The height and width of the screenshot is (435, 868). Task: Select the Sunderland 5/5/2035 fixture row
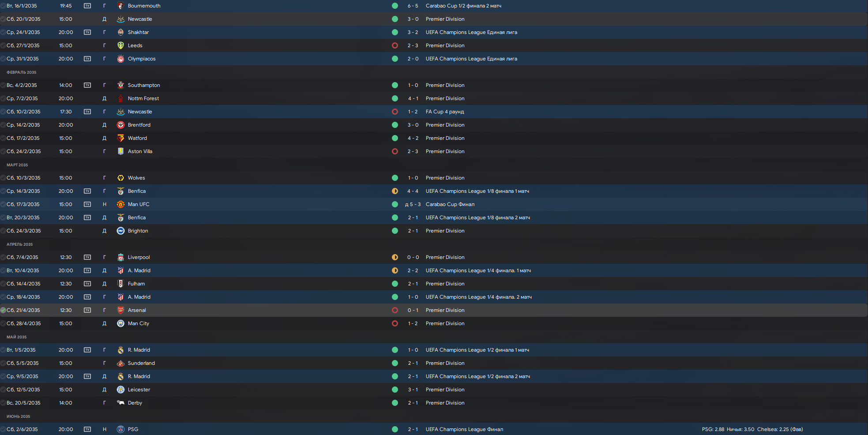click(x=434, y=363)
